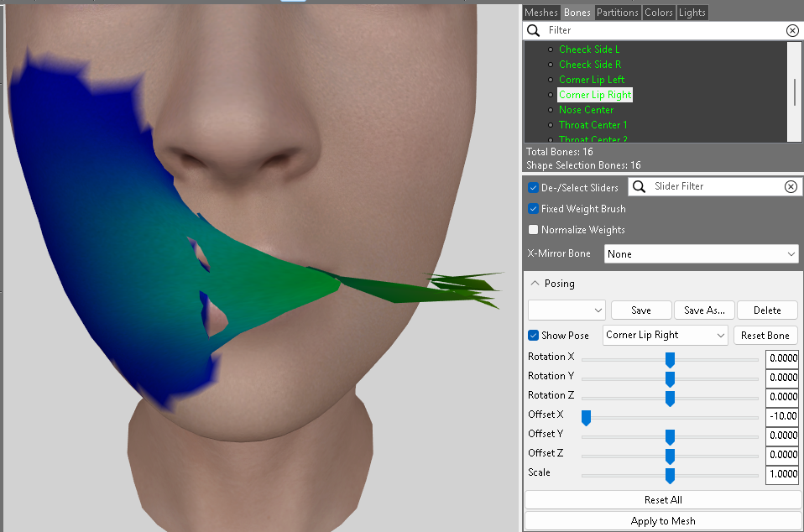Click the Save As... button
804x532 pixels.
coord(704,310)
